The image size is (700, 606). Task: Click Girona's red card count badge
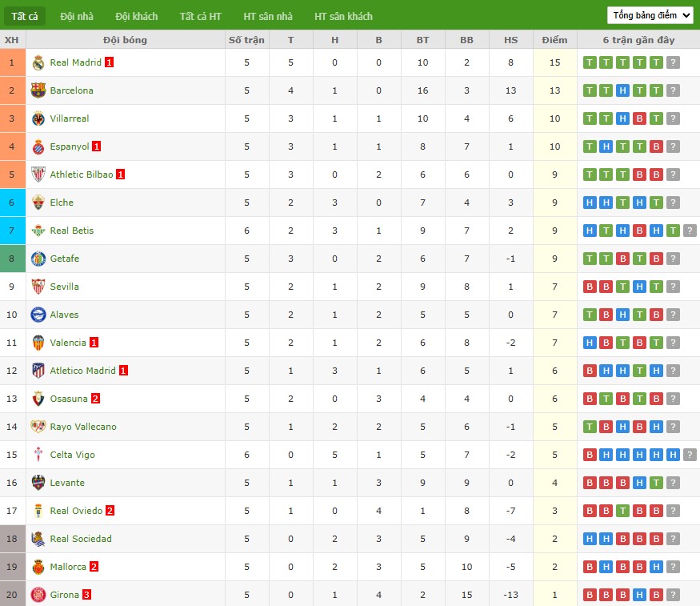click(87, 595)
